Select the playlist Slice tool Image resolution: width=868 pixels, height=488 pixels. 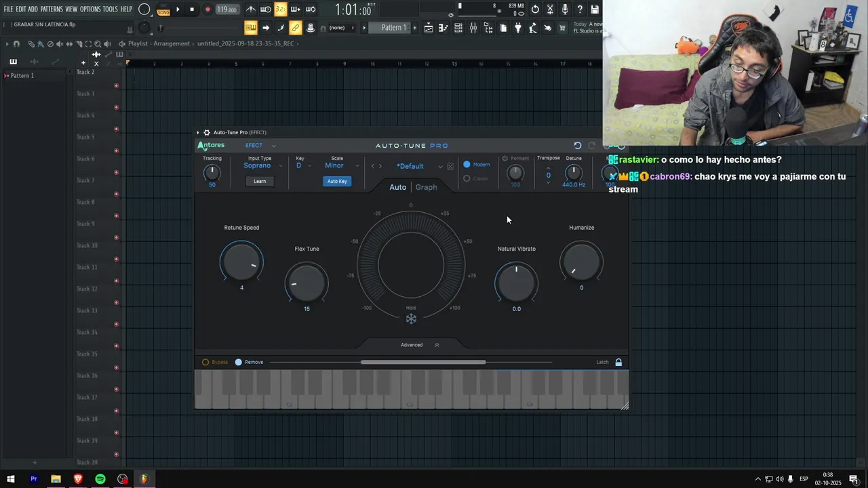coord(79,44)
